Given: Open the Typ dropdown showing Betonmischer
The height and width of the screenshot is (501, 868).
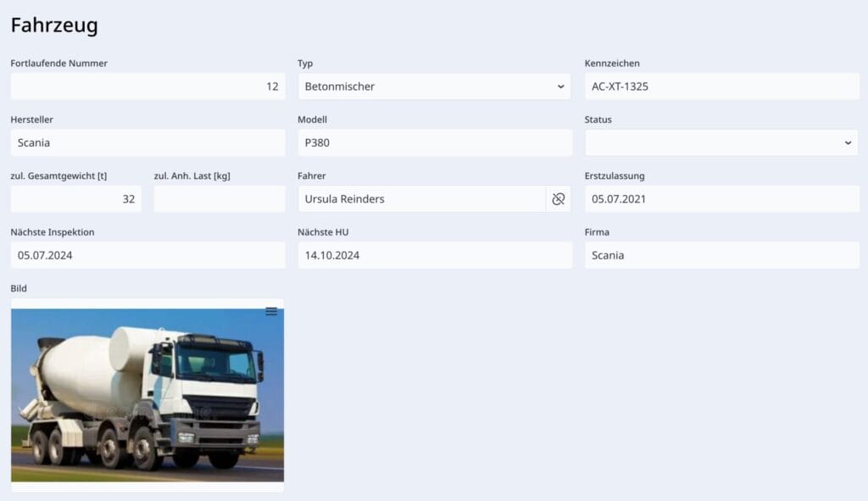Looking at the screenshot, I should pos(433,86).
